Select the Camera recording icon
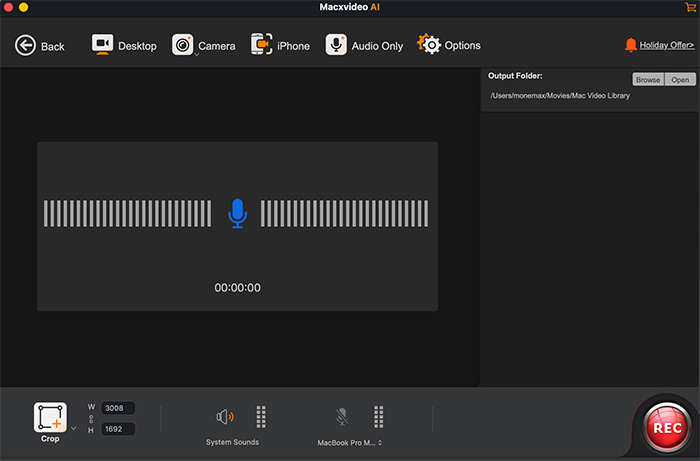700x461 pixels. coord(183,45)
